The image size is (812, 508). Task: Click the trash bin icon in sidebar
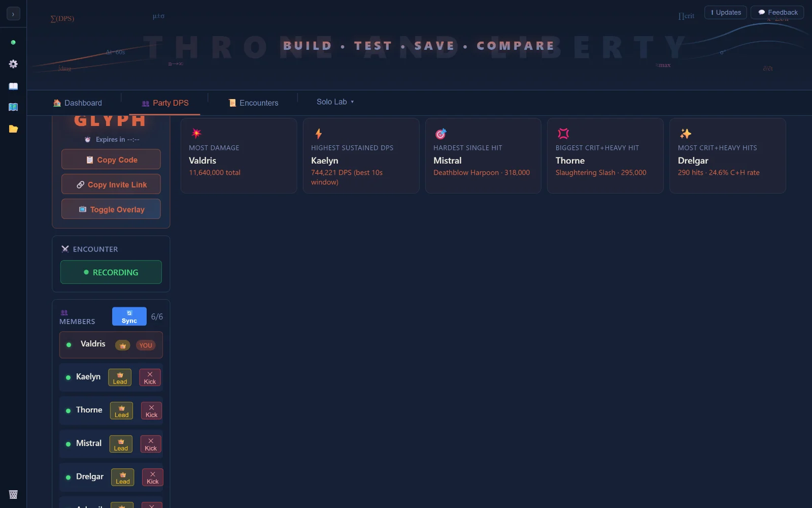click(x=13, y=494)
